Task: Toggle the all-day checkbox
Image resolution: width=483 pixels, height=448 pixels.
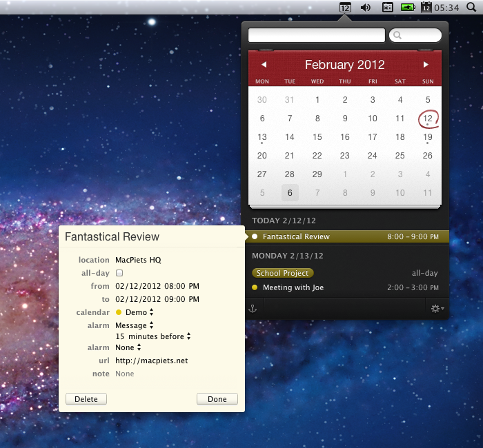Action: pyautogui.click(x=119, y=273)
